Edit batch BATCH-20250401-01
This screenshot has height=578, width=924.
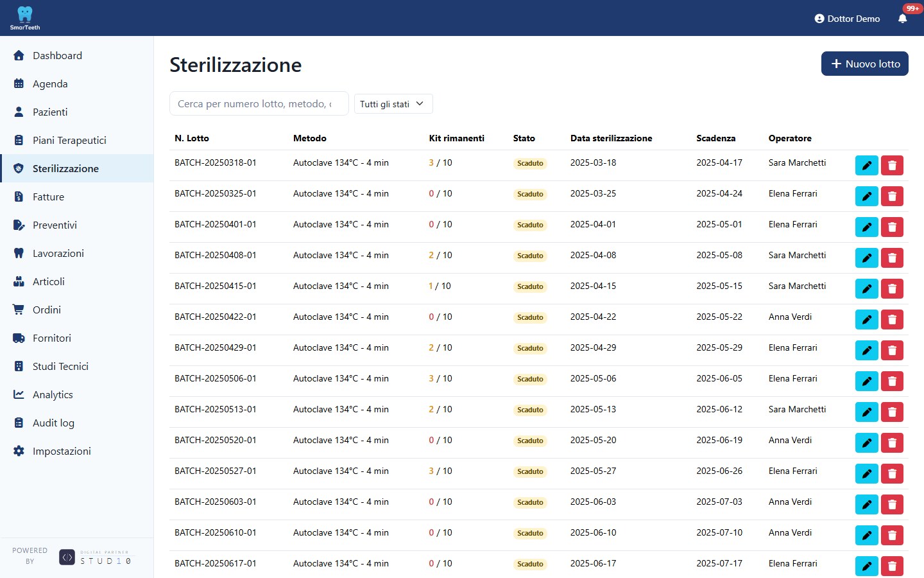click(866, 227)
